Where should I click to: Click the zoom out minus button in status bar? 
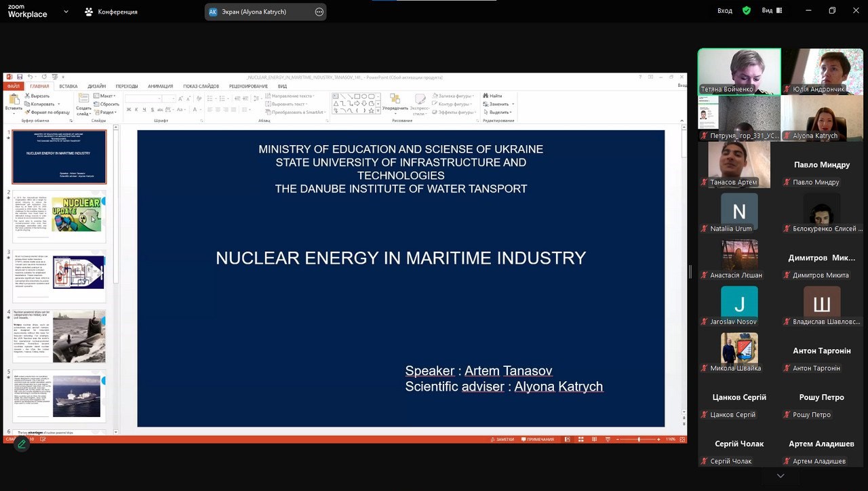pyautogui.click(x=618, y=439)
